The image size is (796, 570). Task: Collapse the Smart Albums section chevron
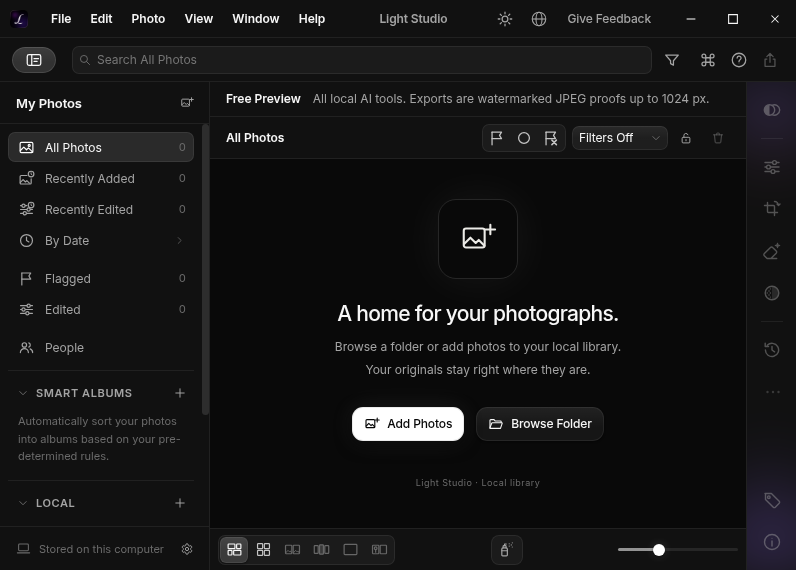pyautogui.click(x=23, y=393)
